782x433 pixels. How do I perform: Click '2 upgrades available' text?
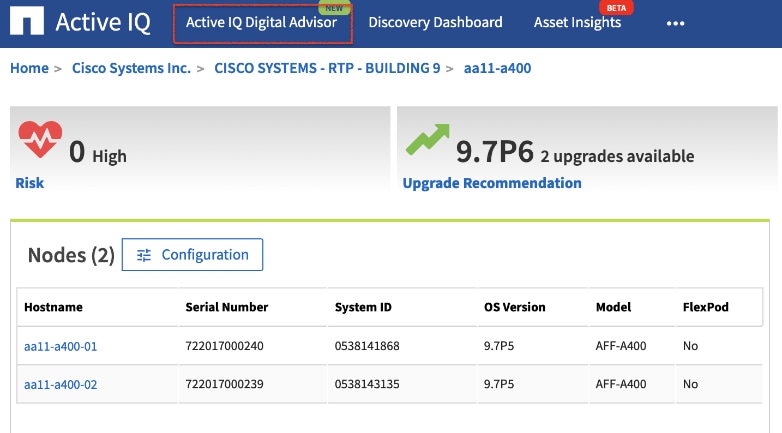[617, 156]
